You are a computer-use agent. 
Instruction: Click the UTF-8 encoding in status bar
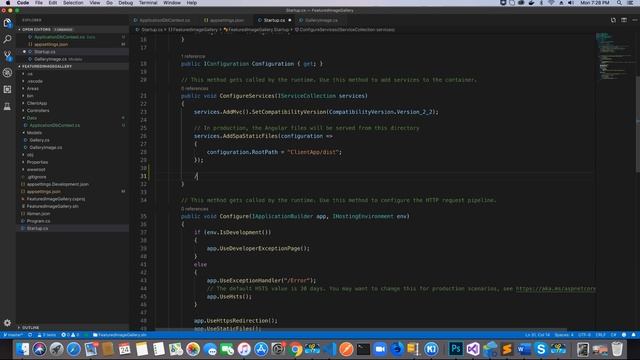pyautogui.click(x=584, y=335)
